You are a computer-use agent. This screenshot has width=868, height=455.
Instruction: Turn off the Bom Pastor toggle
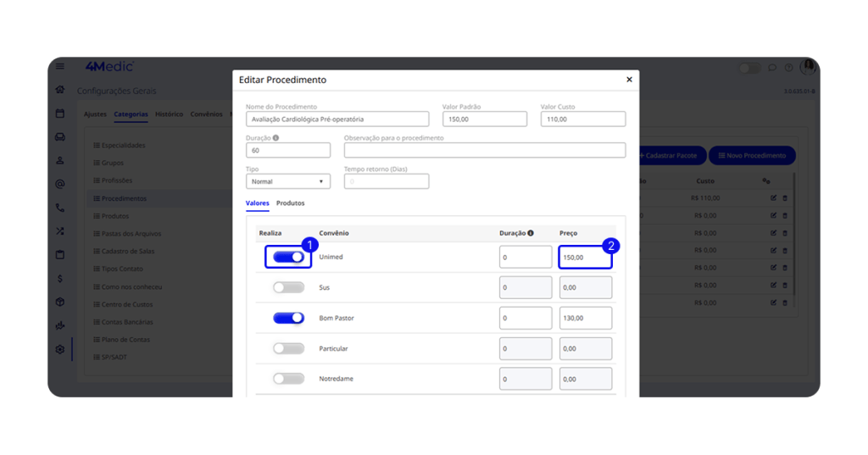coord(288,318)
